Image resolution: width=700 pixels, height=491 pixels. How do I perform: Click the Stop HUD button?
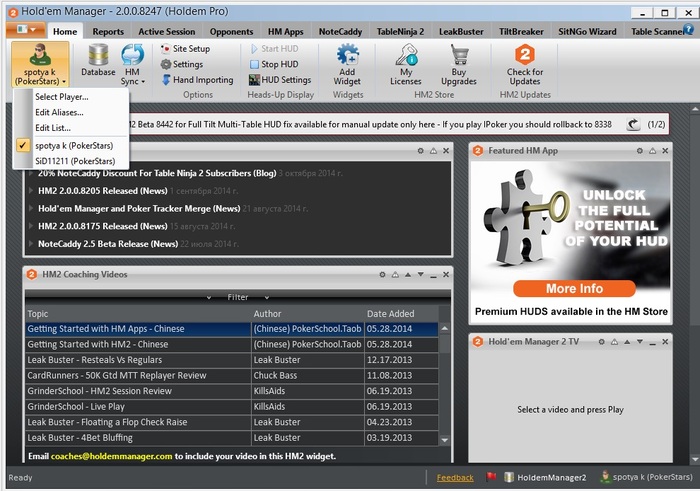[278, 64]
